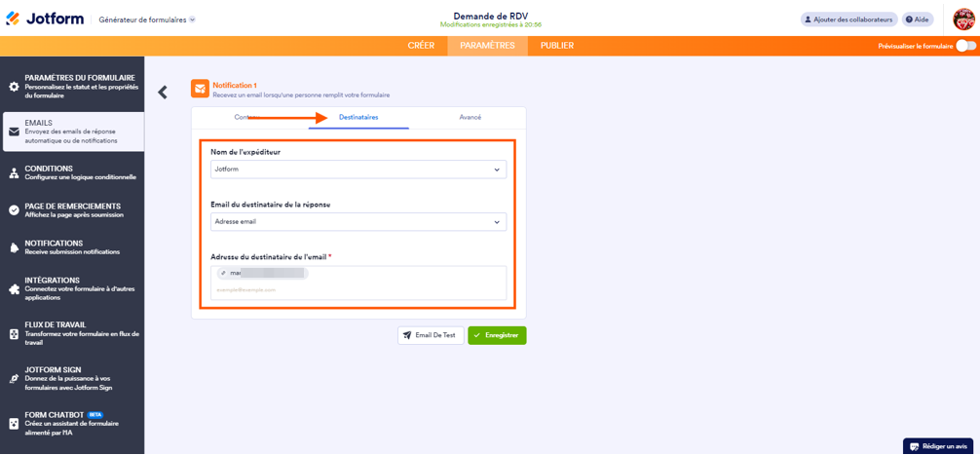
Task: Open the Flux de travail section
Action: 72,334
